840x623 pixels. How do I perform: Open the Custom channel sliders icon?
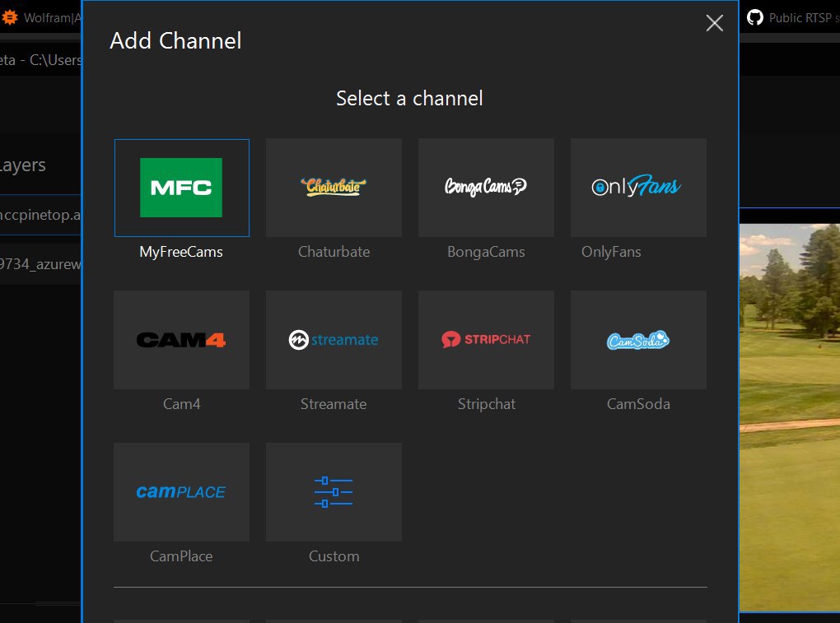tap(334, 492)
